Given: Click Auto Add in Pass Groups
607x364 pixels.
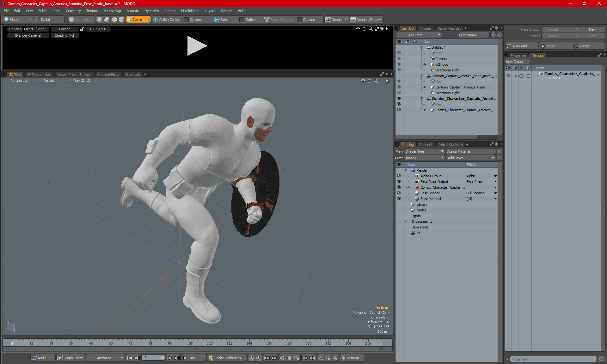Looking at the screenshot, I should pos(521,46).
